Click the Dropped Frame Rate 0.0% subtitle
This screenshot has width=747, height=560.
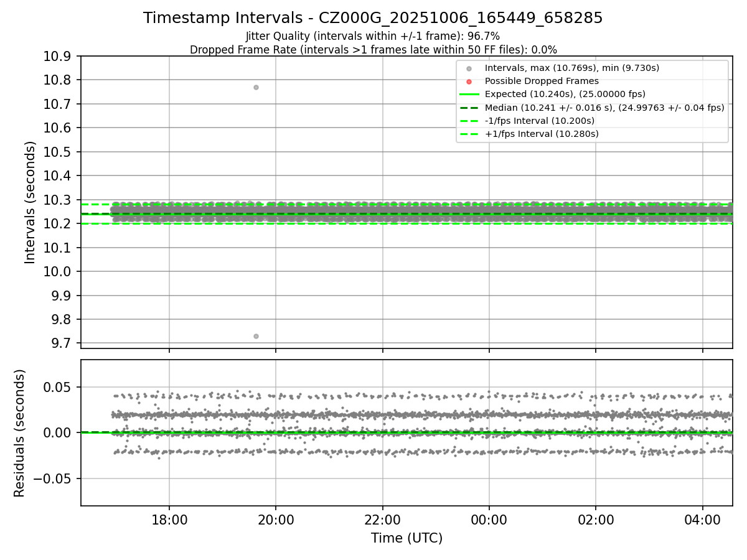pyautogui.click(x=374, y=49)
